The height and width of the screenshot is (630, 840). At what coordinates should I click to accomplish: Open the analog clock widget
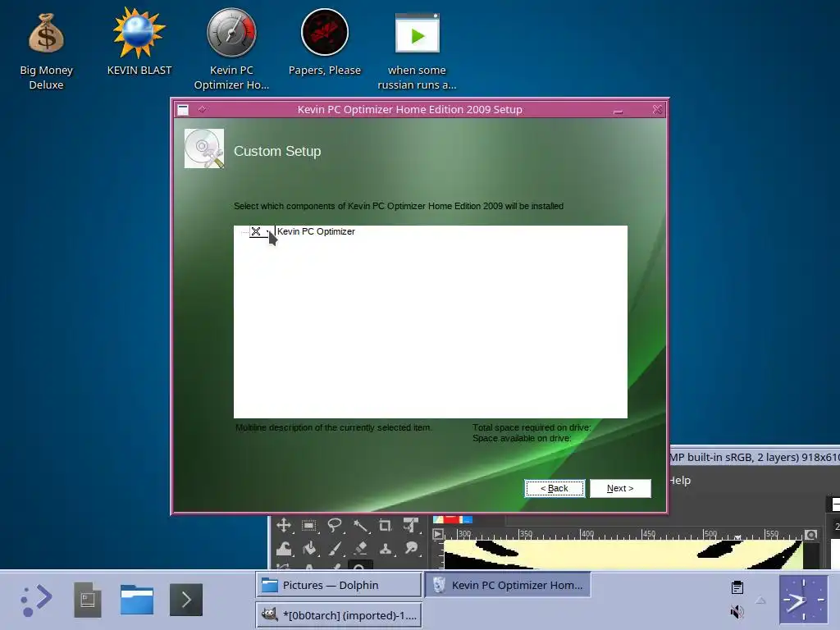pyautogui.click(x=804, y=600)
